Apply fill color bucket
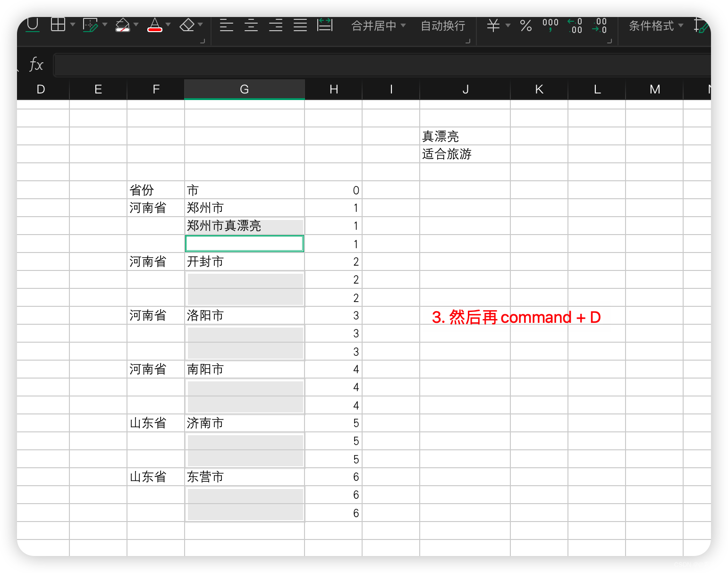Screen dimensions: 728x573 click(123, 25)
